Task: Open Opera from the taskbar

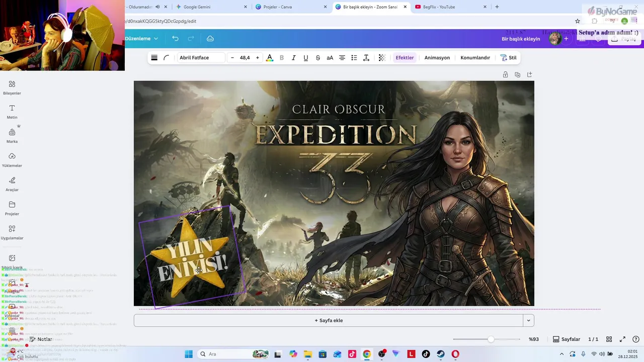Action: [x=455, y=354]
